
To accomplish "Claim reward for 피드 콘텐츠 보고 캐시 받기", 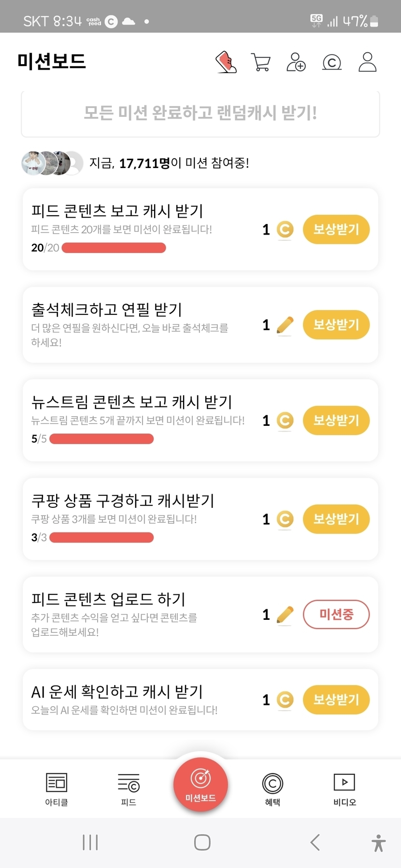I will [x=336, y=229].
